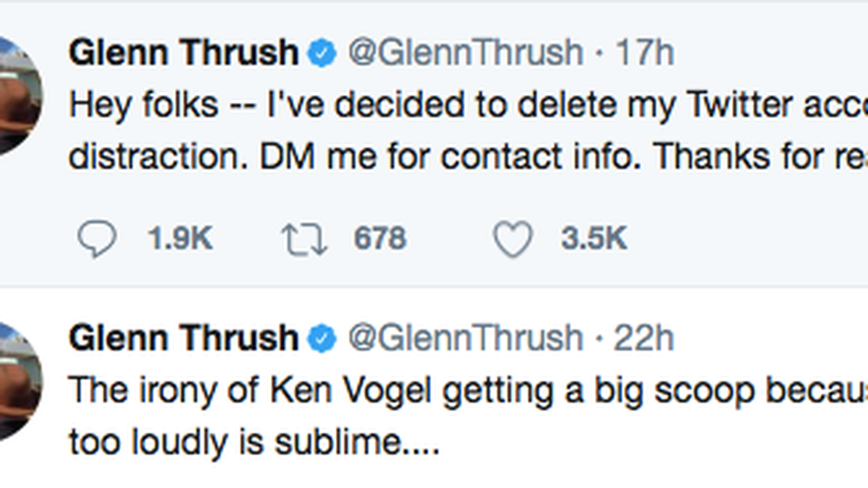Click the Glenn Thrush name on the 22h tweet
The height and width of the screenshot is (488, 868).
point(184,338)
